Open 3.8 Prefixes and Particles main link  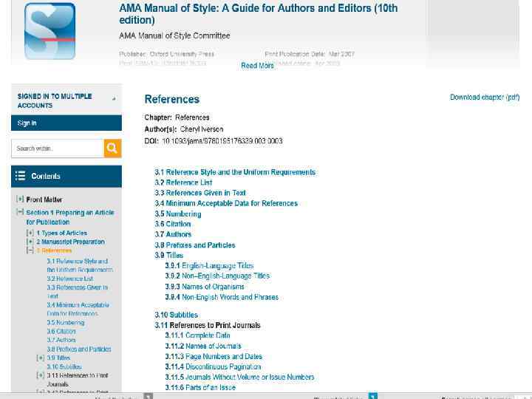(195, 245)
